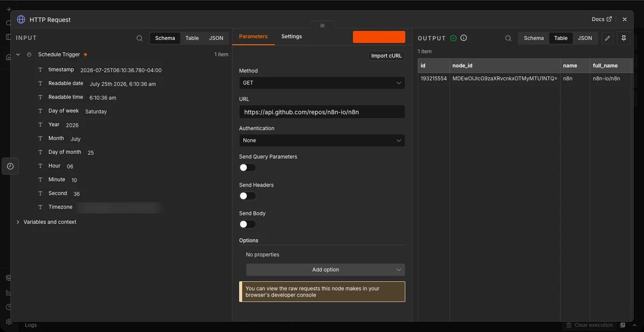Viewport: 644px width, 332px height.
Task: Select the JSON view in INPUT panel
Action: (x=216, y=38)
